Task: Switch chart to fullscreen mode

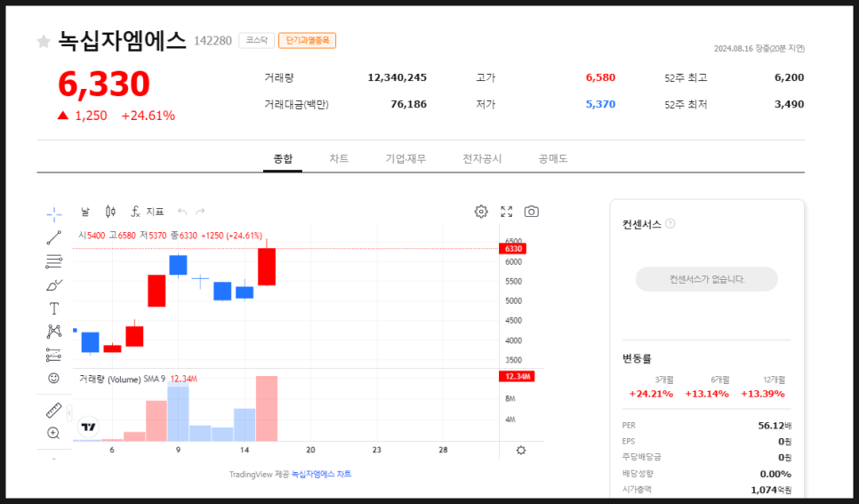Action: click(507, 212)
